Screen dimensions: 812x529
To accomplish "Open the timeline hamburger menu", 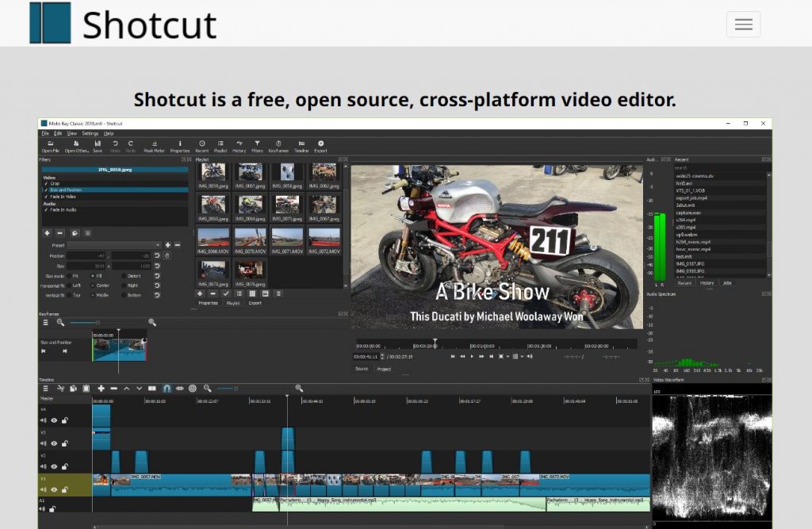I will tap(45, 388).
